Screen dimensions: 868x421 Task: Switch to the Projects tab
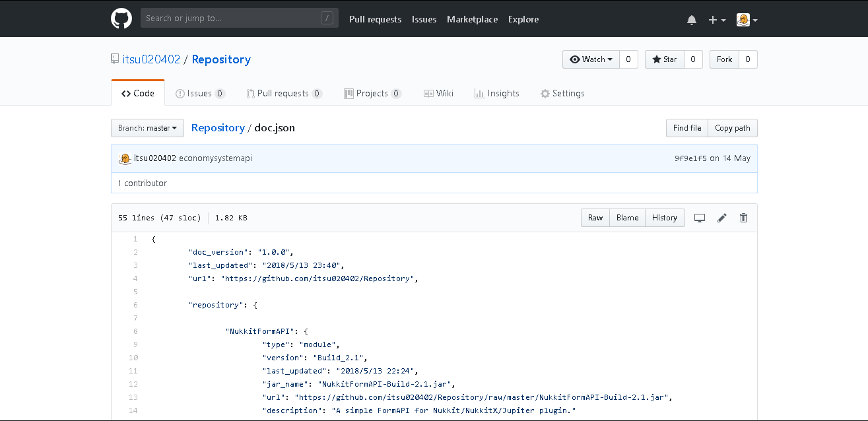[x=372, y=93]
